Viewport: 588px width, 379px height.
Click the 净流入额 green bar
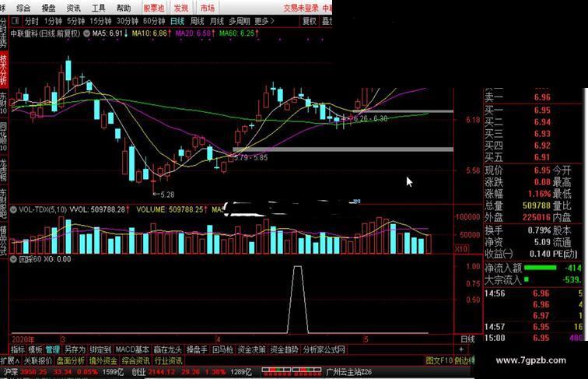point(541,268)
